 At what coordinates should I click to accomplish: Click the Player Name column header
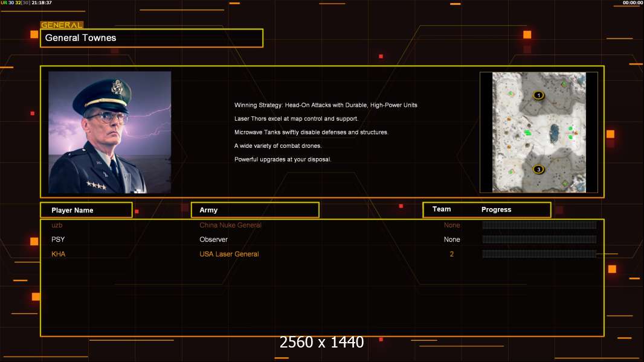(86, 210)
